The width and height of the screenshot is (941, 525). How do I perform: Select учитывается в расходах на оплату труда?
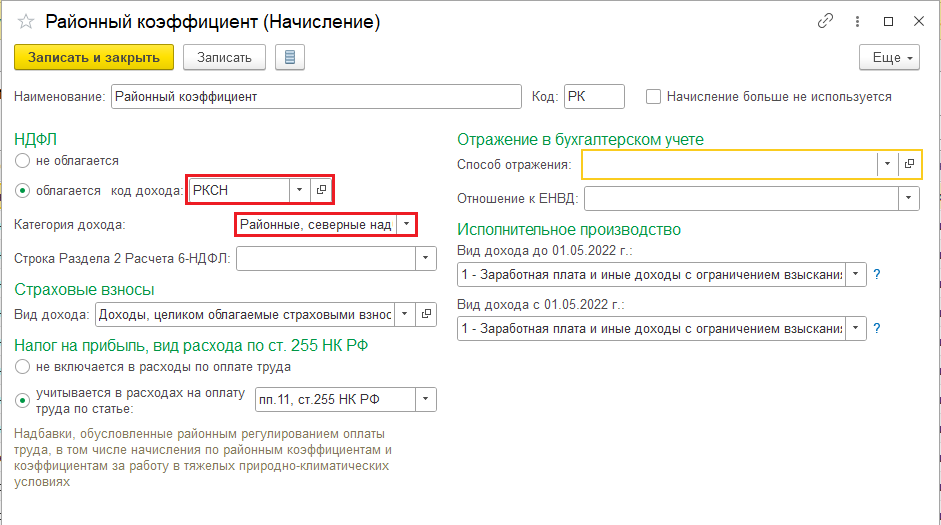(22, 400)
